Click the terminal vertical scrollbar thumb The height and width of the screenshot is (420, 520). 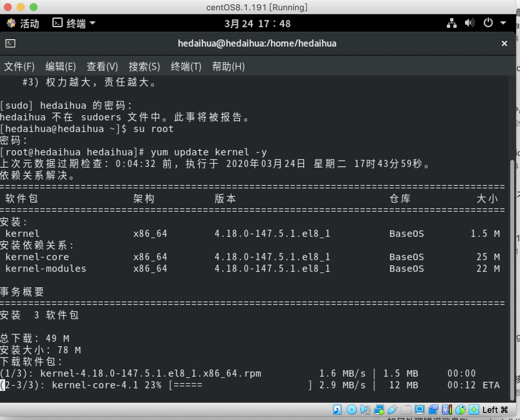tap(512, 280)
